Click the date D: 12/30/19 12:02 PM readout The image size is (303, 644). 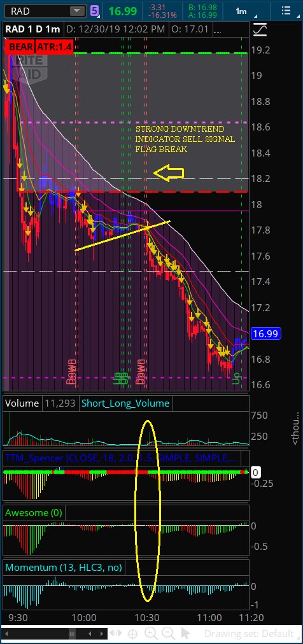tap(116, 29)
